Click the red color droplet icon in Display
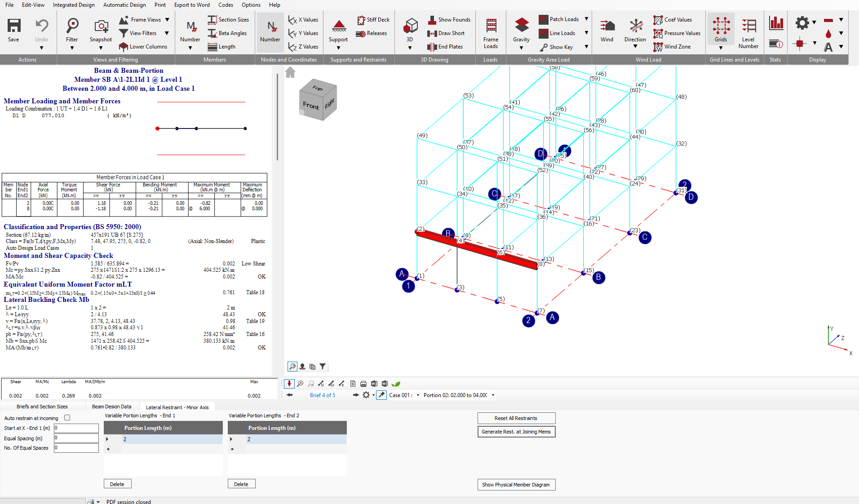Image resolution: width=859 pixels, height=504 pixels. pos(828,34)
